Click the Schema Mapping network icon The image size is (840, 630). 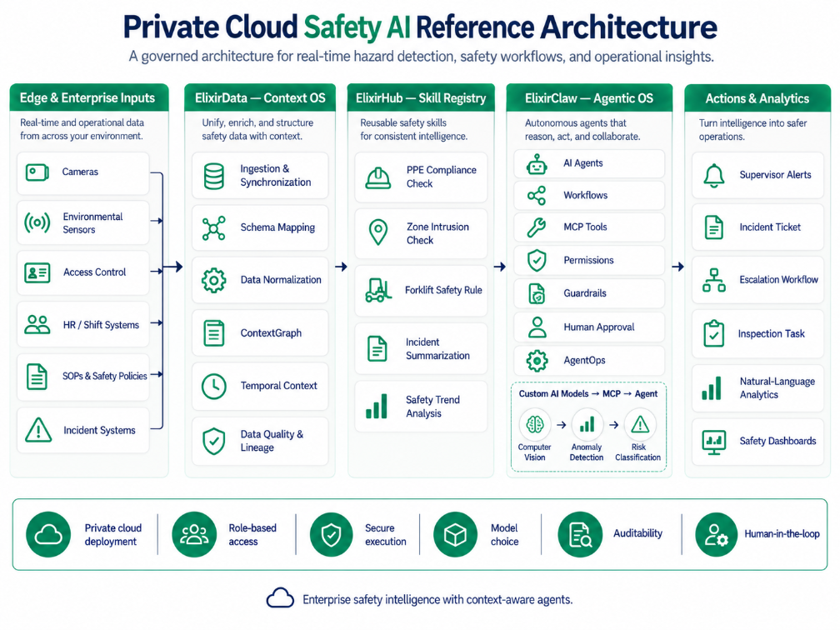tap(213, 228)
